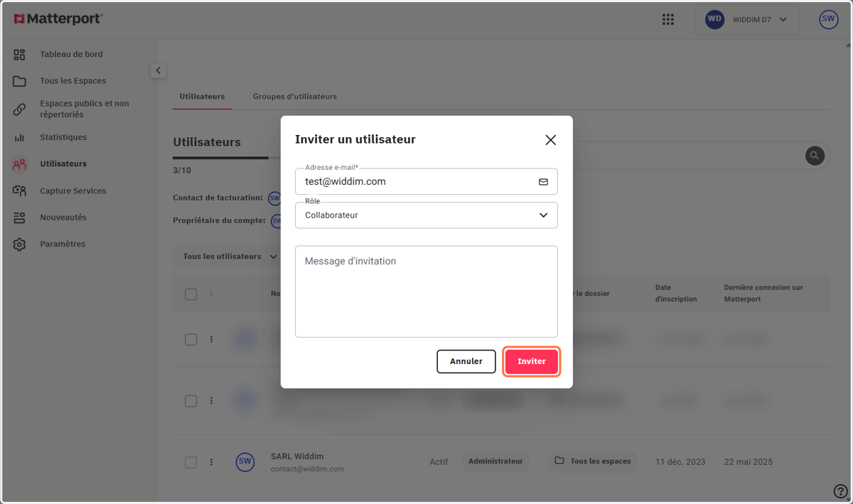The height and width of the screenshot is (504, 853).
Task: Click the link icon for public spaces
Action: [19, 109]
